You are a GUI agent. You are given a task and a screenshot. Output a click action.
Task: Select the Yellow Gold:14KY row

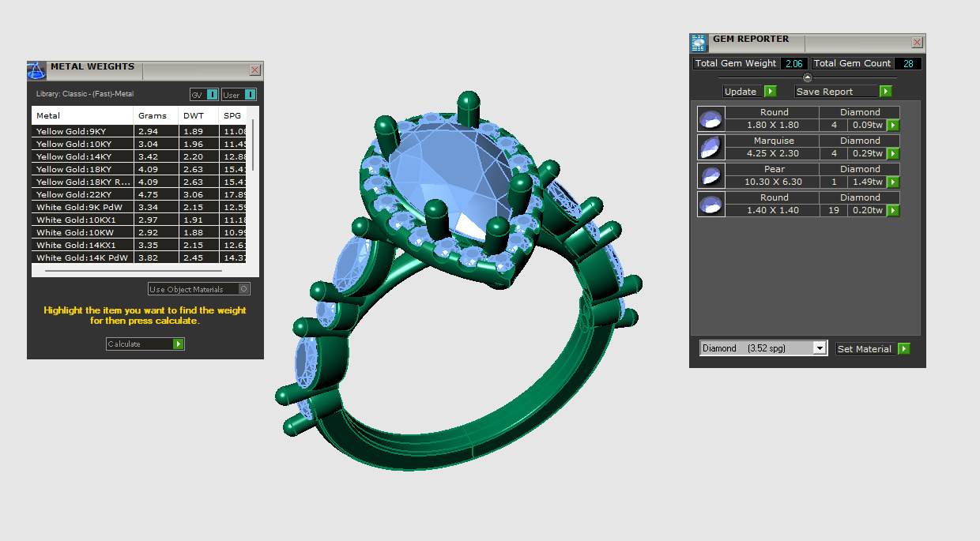[x=139, y=156]
